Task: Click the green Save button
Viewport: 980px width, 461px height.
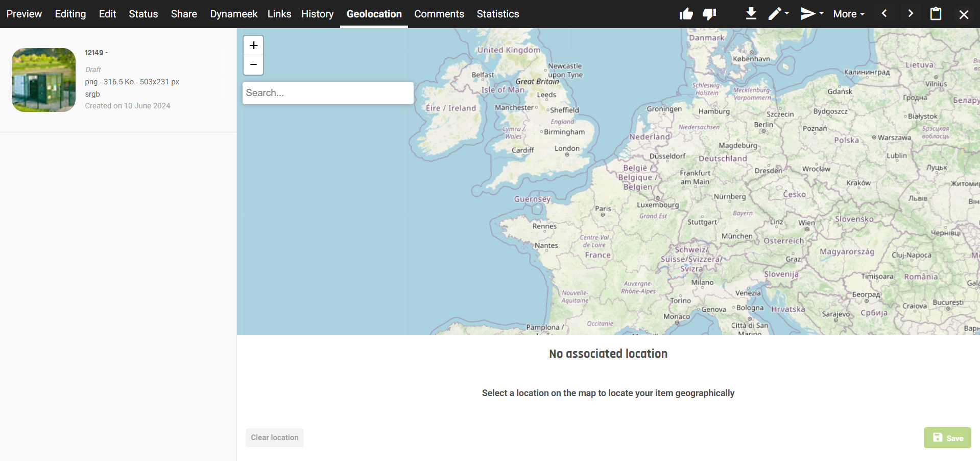Action: point(947,438)
